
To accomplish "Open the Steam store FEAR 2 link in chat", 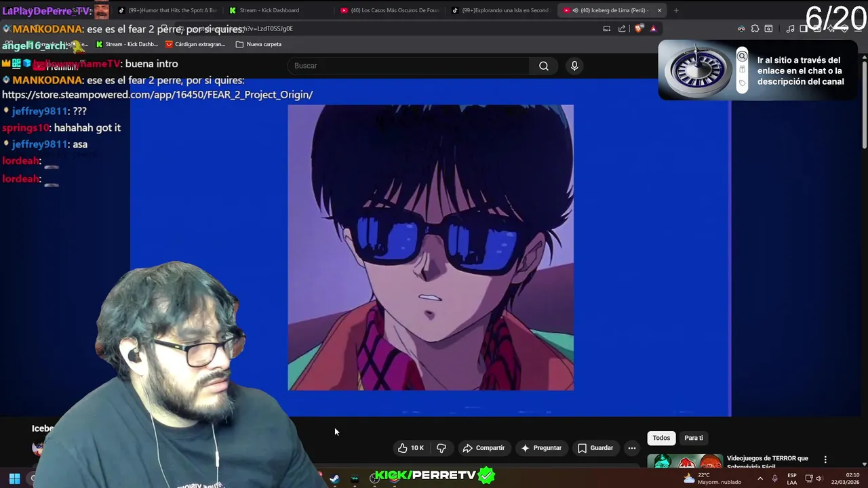I will [x=157, y=95].
